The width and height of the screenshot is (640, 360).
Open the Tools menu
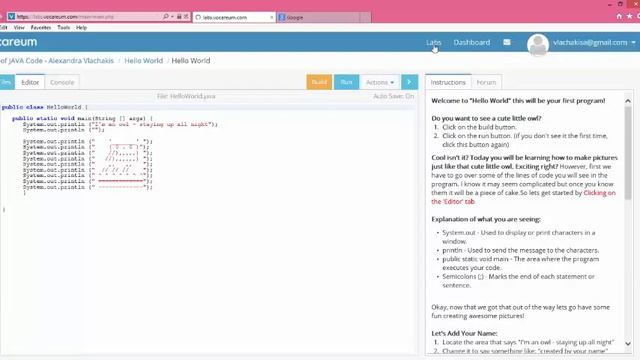click(x=63, y=27)
